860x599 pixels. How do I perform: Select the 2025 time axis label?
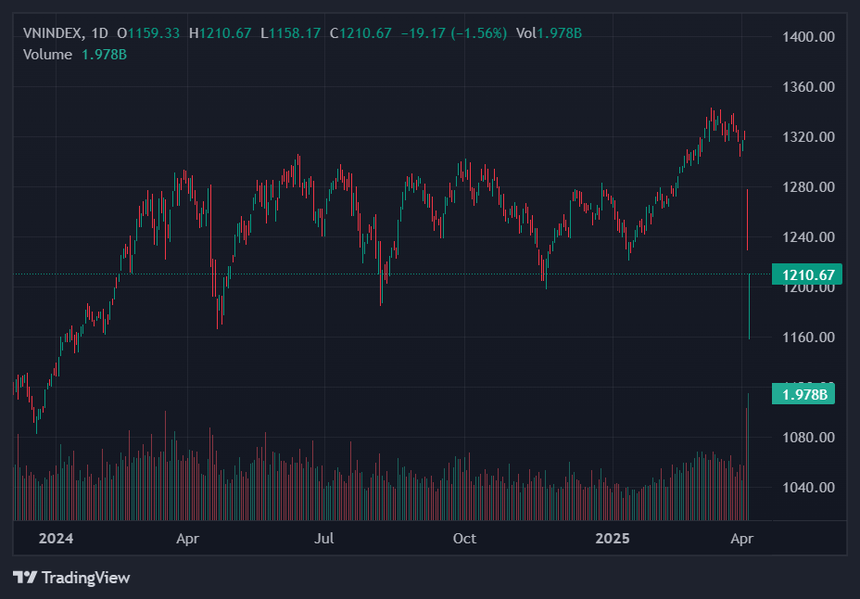(x=612, y=538)
